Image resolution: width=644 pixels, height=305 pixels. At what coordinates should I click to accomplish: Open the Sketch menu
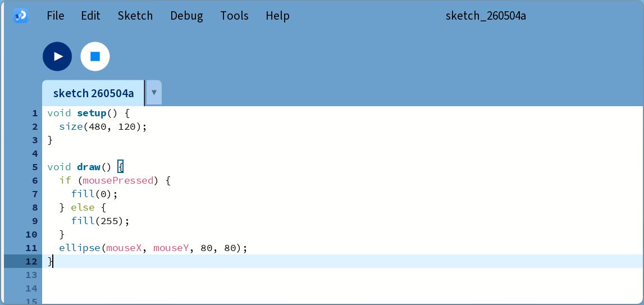(135, 16)
